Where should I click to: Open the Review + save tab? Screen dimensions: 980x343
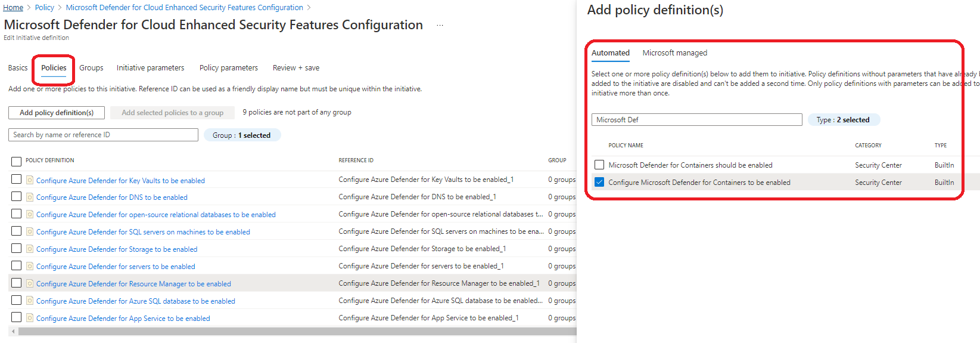[295, 68]
